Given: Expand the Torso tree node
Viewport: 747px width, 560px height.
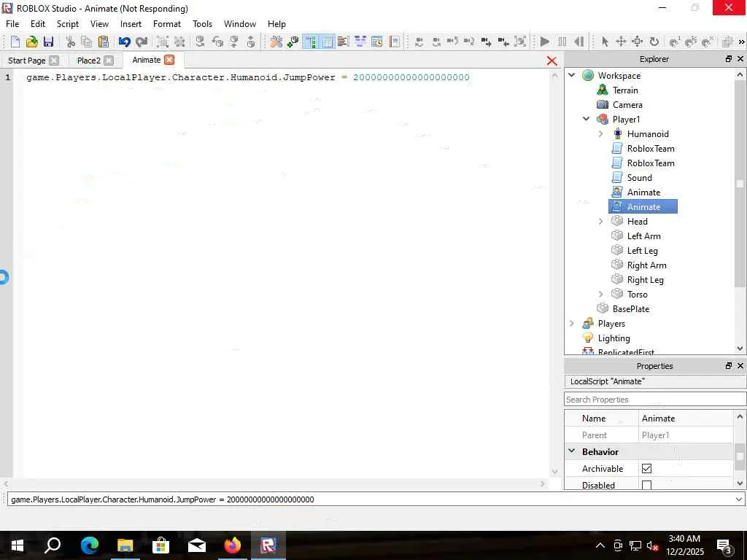Looking at the screenshot, I should [x=601, y=295].
